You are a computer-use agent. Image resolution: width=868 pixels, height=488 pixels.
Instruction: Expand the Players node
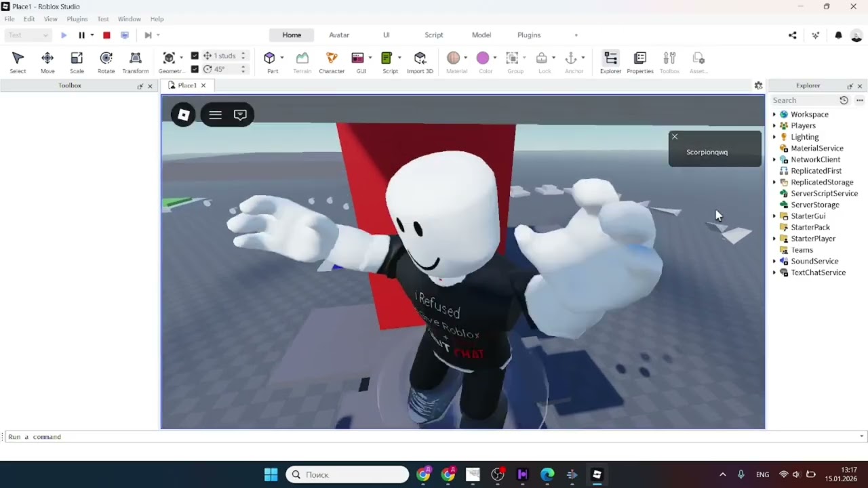click(x=774, y=125)
